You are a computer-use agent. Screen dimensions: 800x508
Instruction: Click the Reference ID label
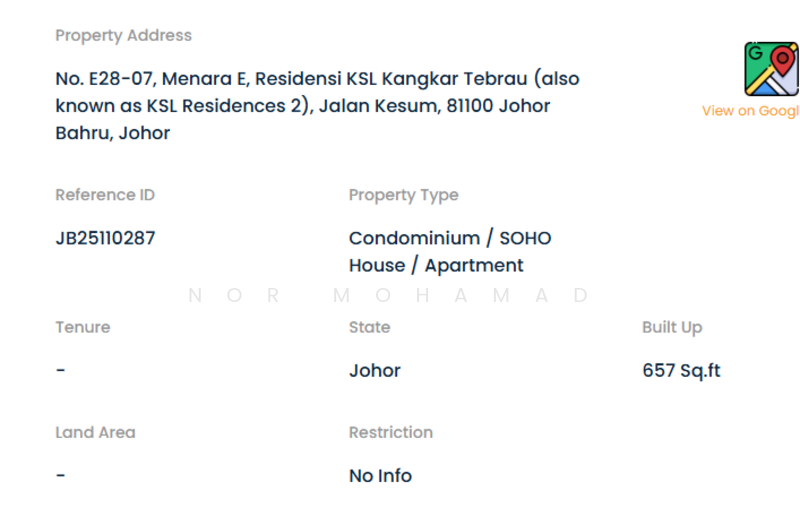pos(105,195)
